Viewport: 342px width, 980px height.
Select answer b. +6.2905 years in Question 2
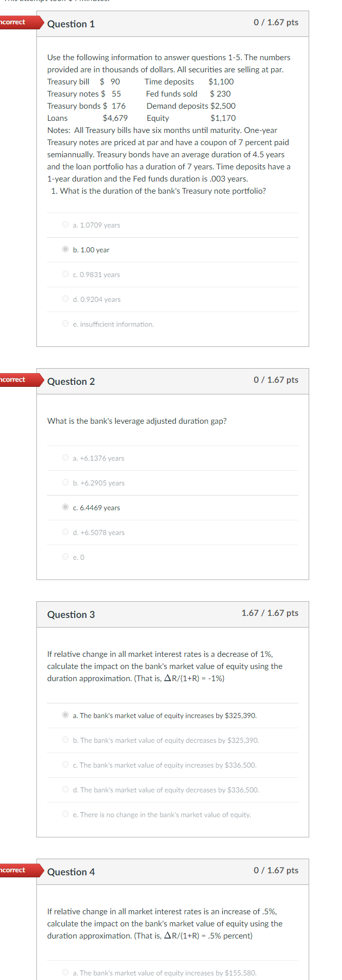pos(65,482)
